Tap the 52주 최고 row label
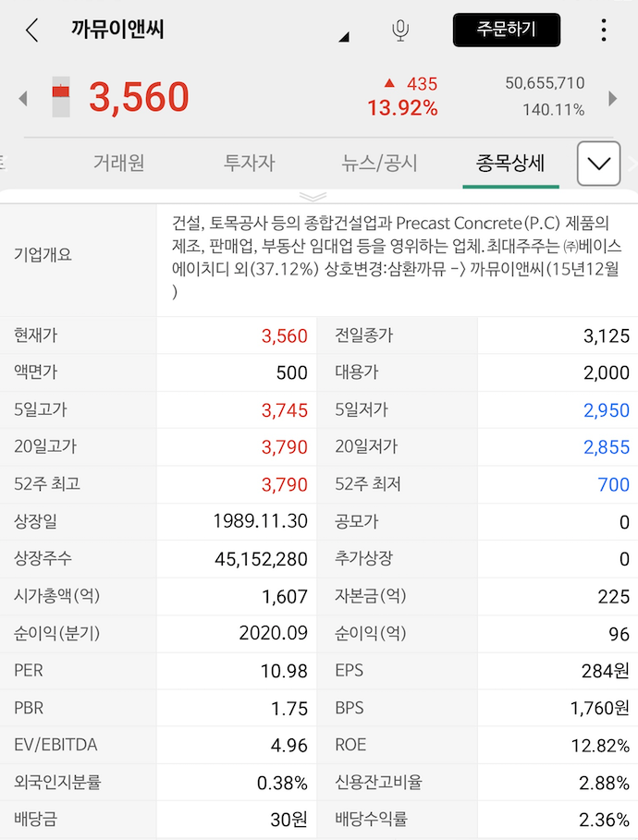The image size is (638, 840). [x=47, y=483]
